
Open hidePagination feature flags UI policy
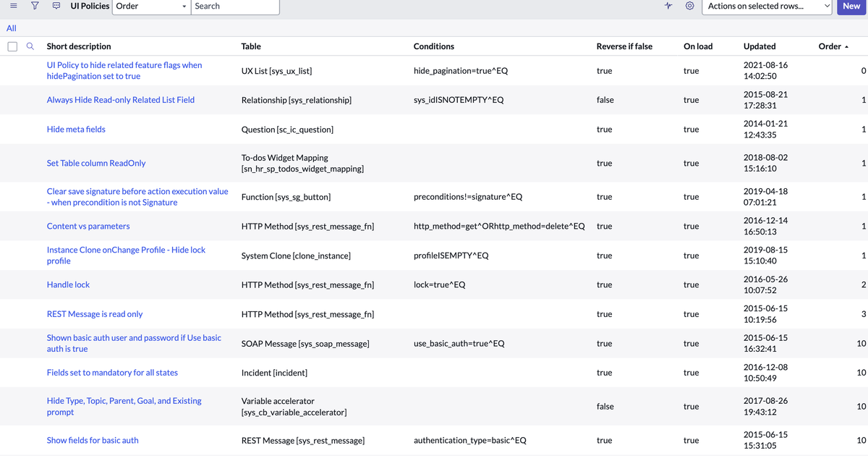pyautogui.click(x=124, y=71)
